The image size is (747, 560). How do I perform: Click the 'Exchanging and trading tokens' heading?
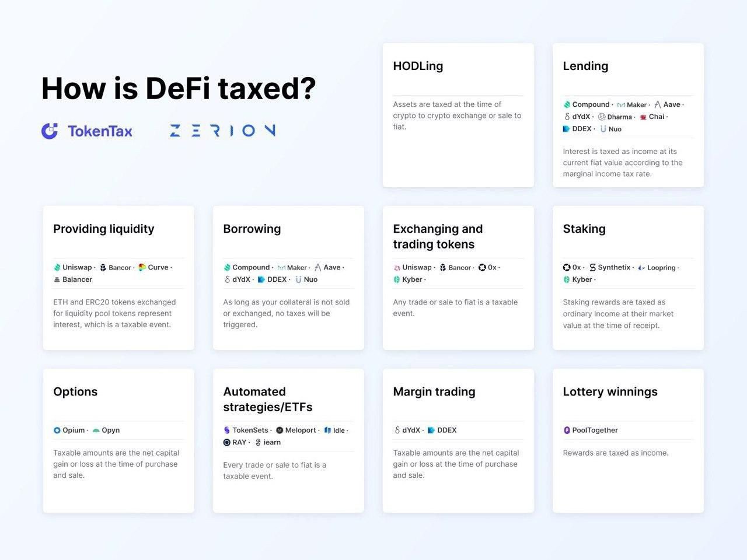[438, 236]
